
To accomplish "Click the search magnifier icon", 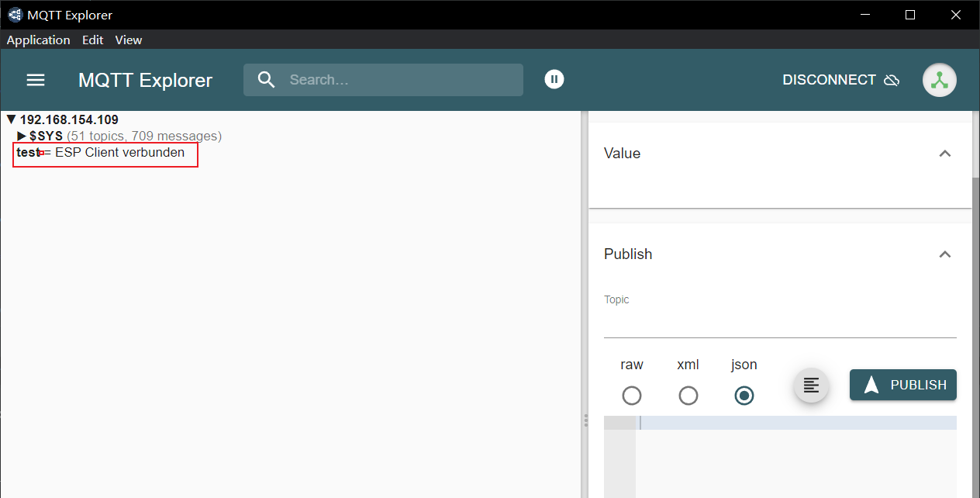I will pyautogui.click(x=266, y=80).
